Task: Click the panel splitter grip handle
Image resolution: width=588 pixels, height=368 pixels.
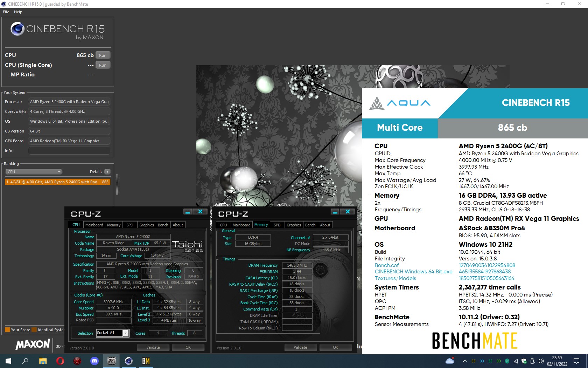Action: pyautogui.click(x=117, y=184)
